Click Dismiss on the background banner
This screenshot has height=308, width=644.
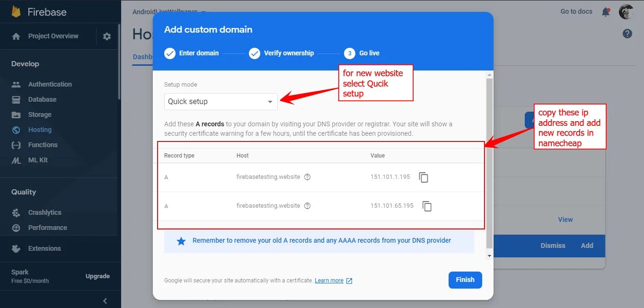point(553,246)
